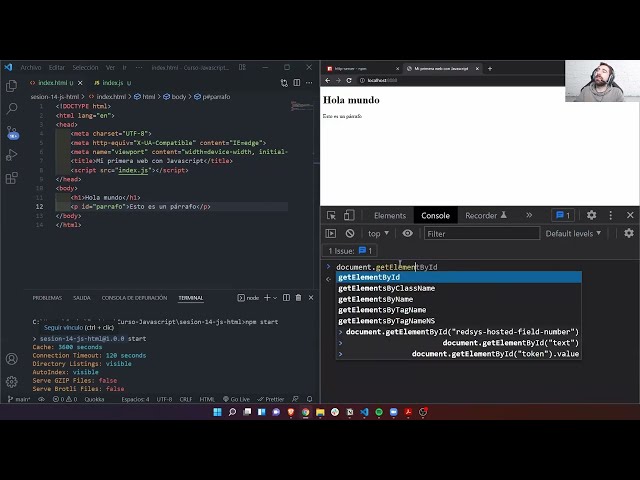Open the Manage gear in VS Code
This screenshot has height=480, width=640.
click(x=11, y=382)
